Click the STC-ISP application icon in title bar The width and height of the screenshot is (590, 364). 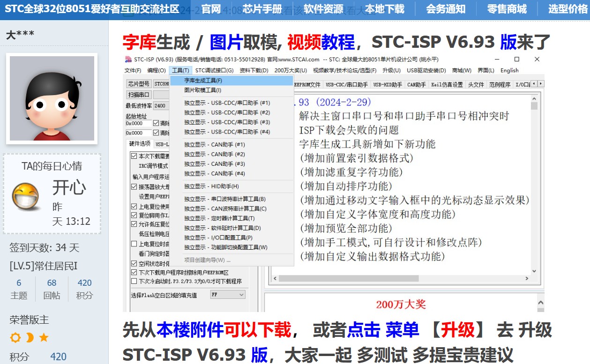128,59
